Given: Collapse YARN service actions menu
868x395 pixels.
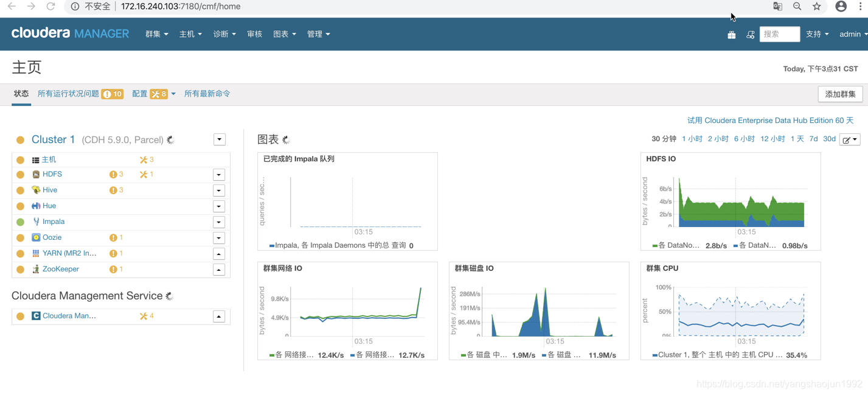Looking at the screenshot, I should [x=219, y=254].
